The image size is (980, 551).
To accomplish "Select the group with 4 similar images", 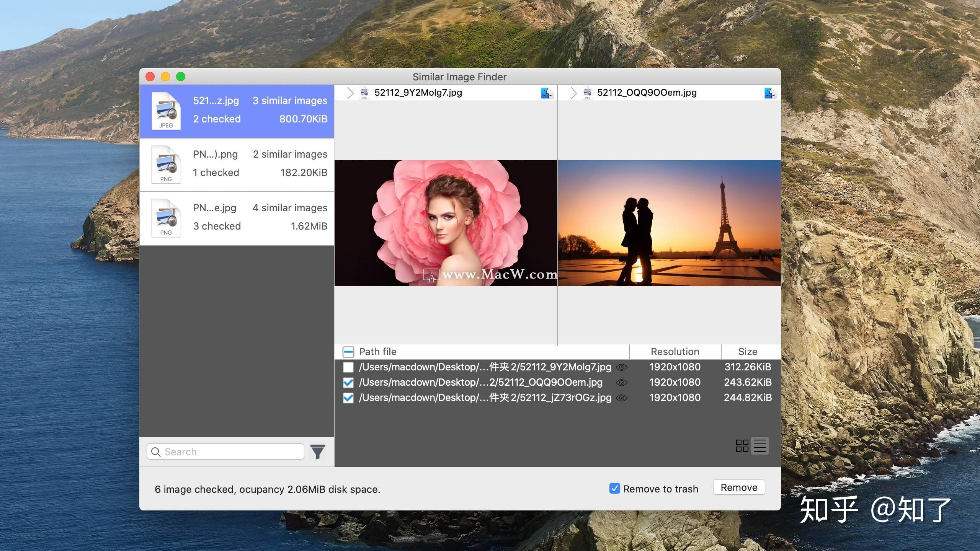I will [237, 217].
